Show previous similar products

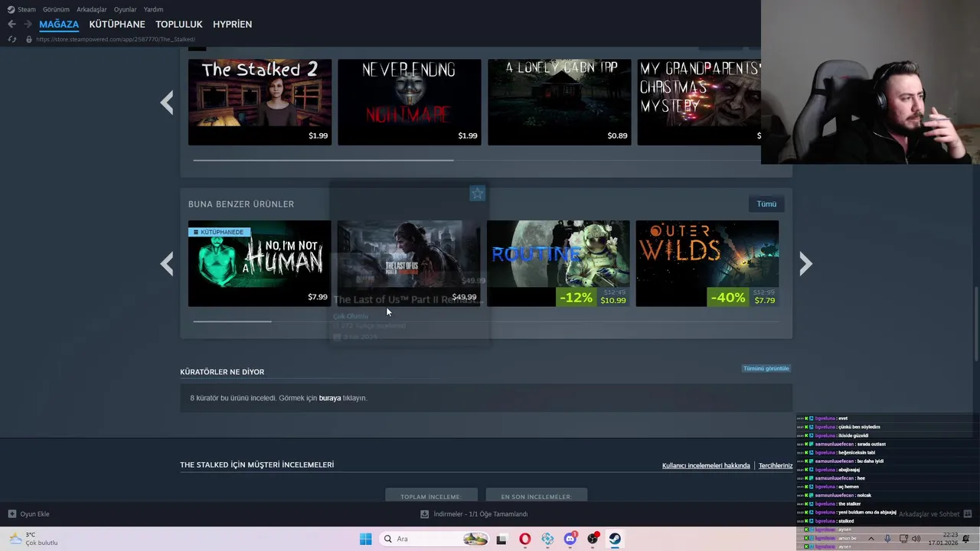(x=167, y=264)
